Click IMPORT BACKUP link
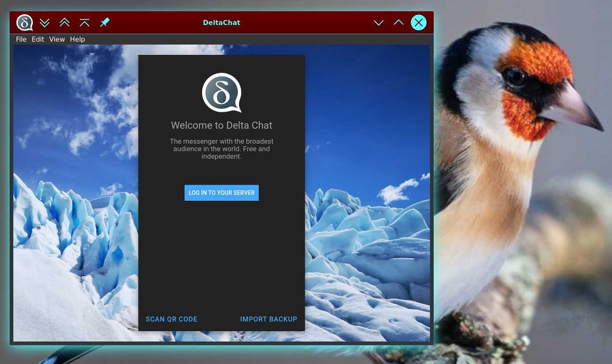This screenshot has height=364, width=612. [268, 319]
